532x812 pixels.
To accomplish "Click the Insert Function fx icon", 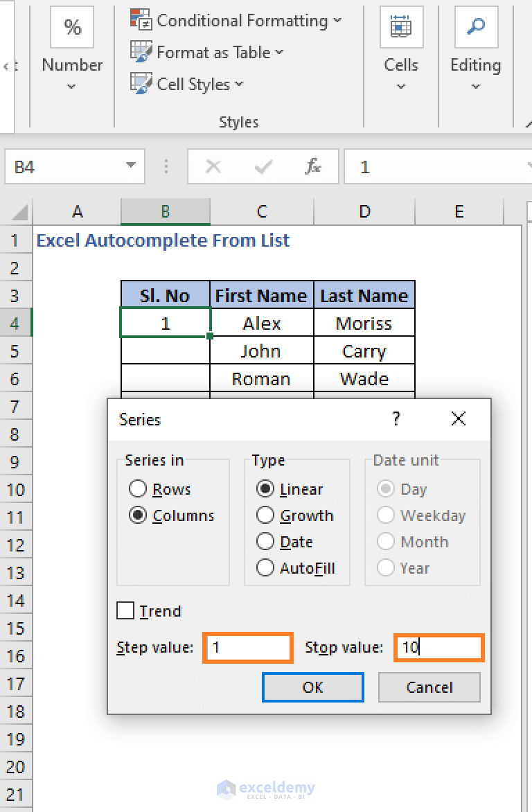I will (313, 166).
